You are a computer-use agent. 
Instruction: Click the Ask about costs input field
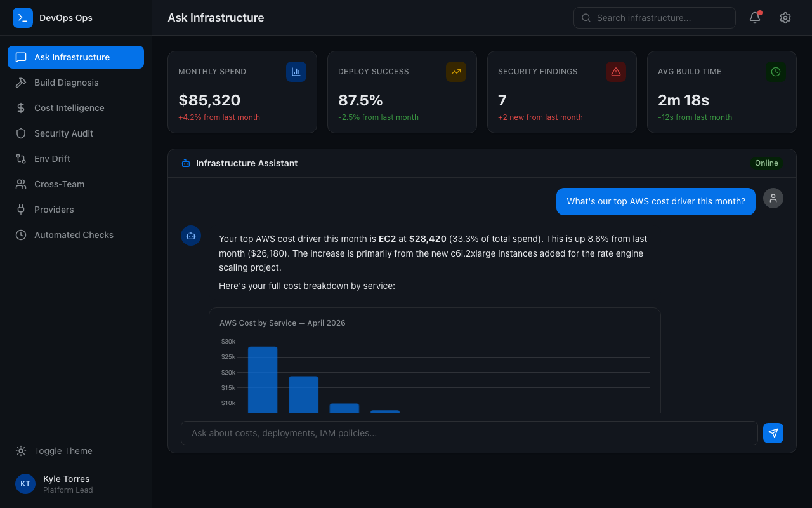coord(468,432)
